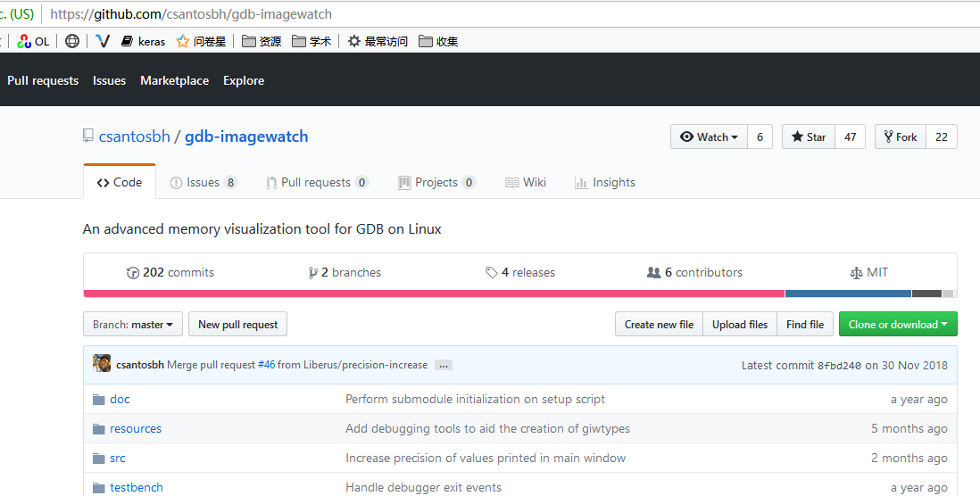Expand the commit message ellipsis
This screenshot has height=496, width=980.
[444, 366]
